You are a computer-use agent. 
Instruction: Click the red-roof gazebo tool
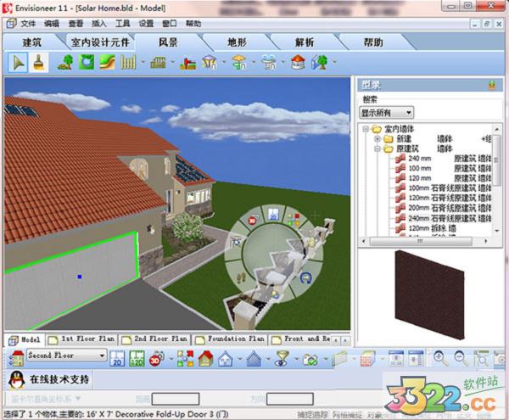point(298,62)
